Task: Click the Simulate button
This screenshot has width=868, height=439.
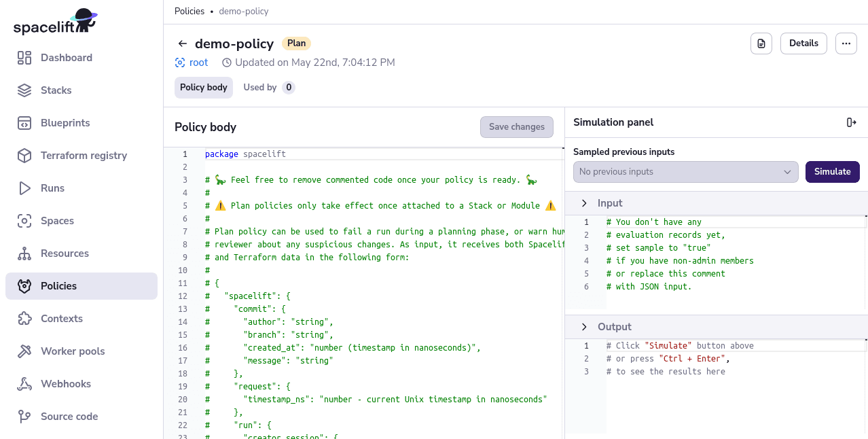Action: click(x=833, y=172)
